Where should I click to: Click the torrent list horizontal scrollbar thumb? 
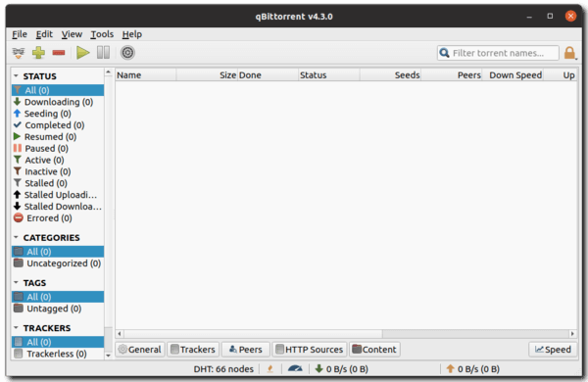coord(253,334)
